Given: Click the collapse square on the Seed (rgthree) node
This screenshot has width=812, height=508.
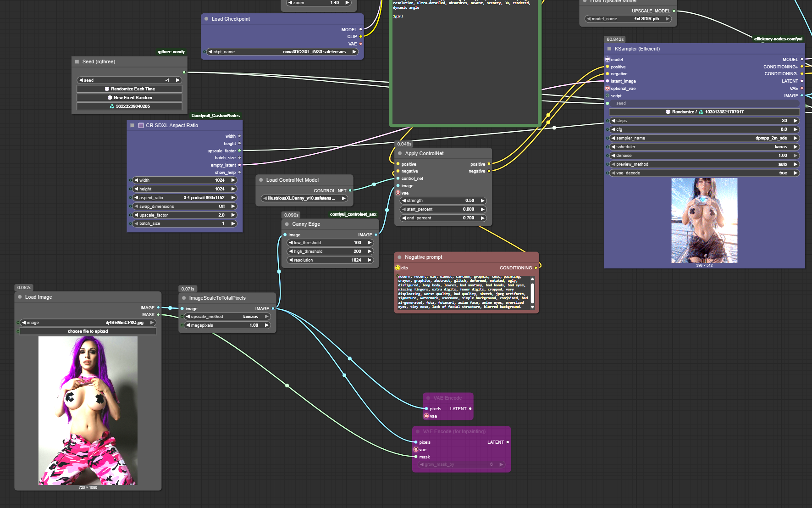Looking at the screenshot, I should click(77, 61).
